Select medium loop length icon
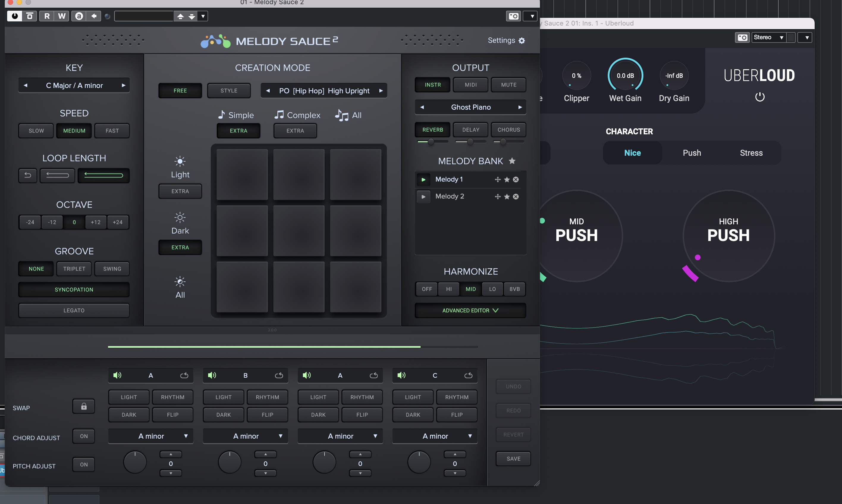 click(x=57, y=175)
